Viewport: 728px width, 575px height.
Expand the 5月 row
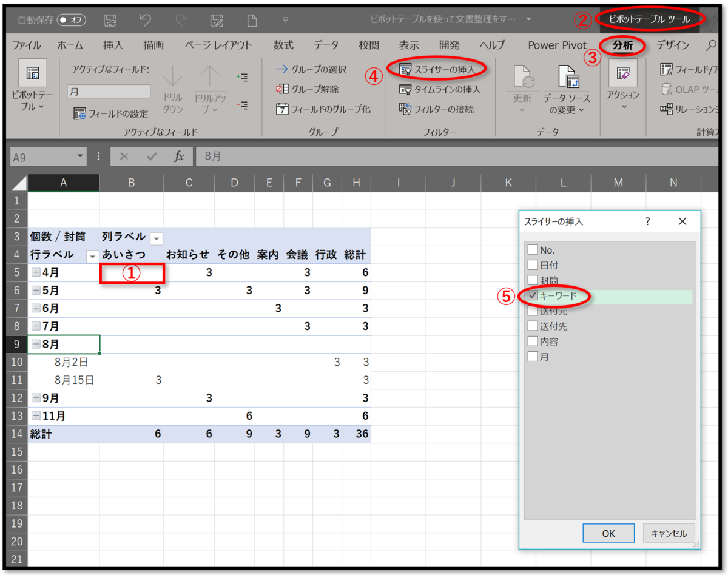pyautogui.click(x=36, y=290)
